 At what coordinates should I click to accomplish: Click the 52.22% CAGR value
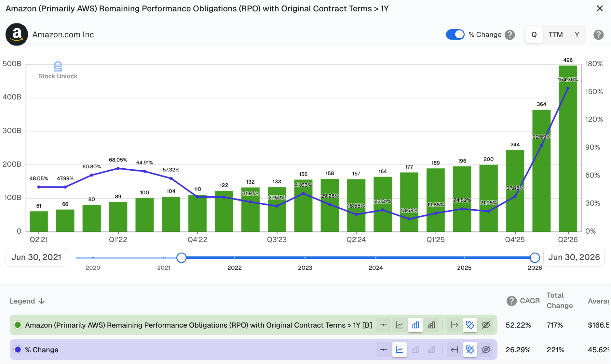click(518, 325)
